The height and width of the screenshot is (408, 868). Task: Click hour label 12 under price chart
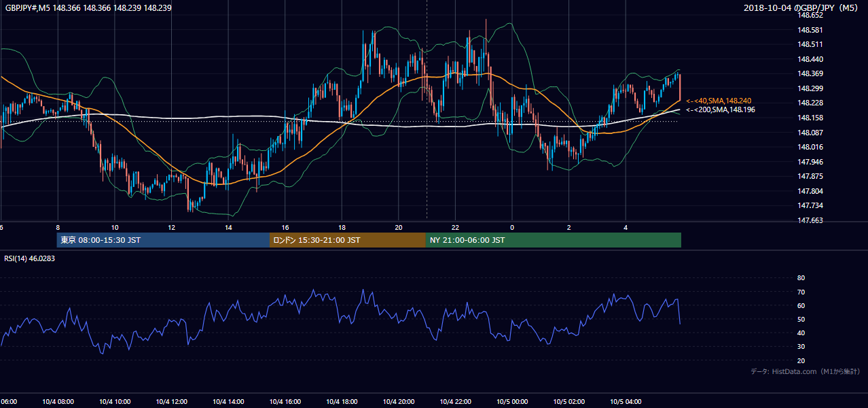pos(171,228)
